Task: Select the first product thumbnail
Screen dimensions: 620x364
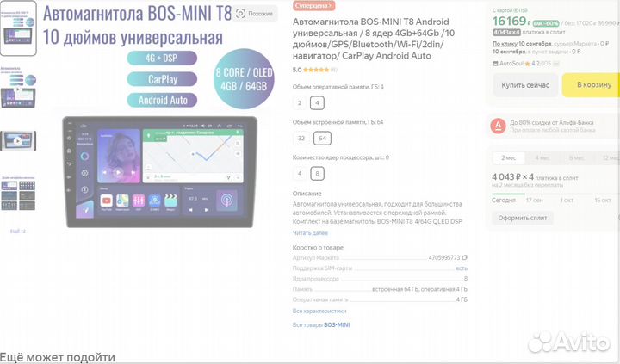Action: [x=18, y=28]
